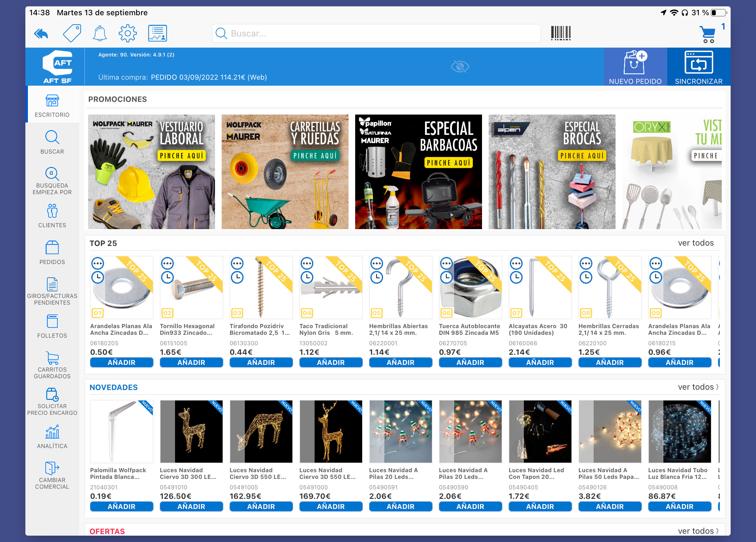
Task: Open the Analítica section
Action: pyautogui.click(x=52, y=437)
